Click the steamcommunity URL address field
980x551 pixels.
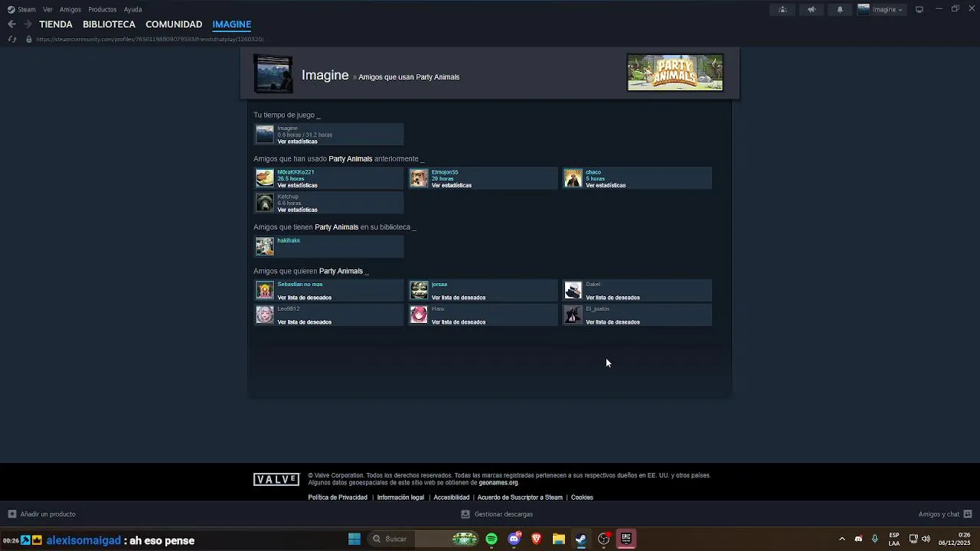(150, 39)
